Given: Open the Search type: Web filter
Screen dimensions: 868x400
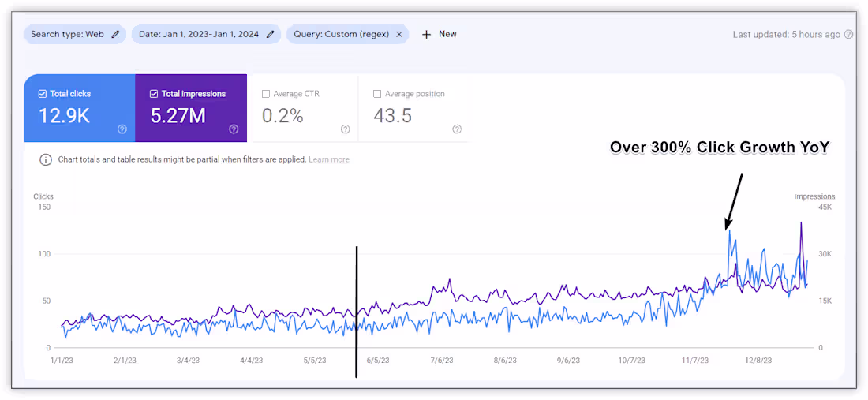Looking at the screenshot, I should [67, 34].
